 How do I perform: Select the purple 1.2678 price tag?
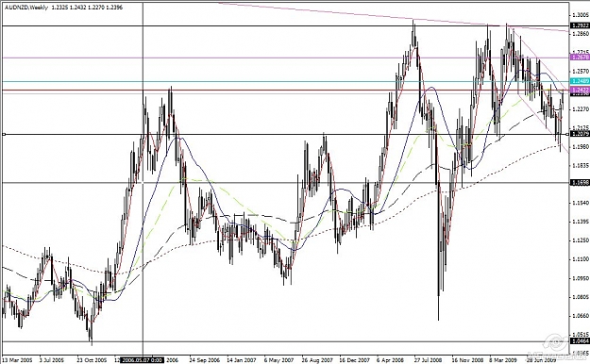tap(581, 58)
